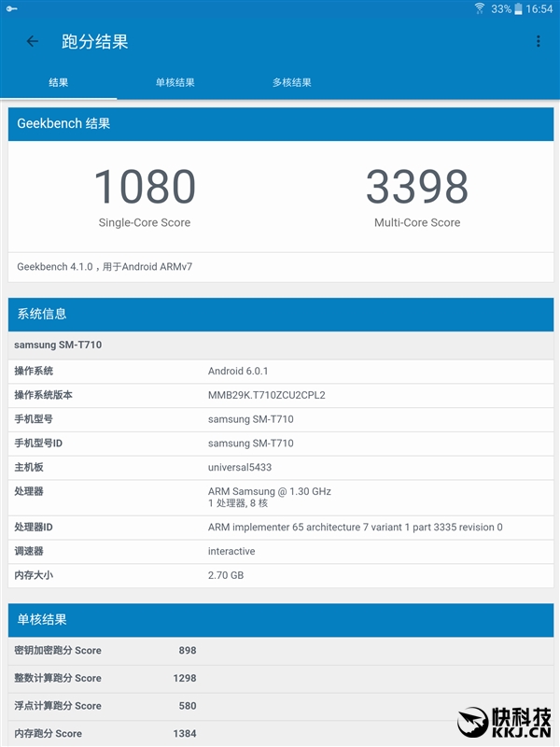Screen dimensions: 560x747
Task: Switch to the 单核结果 tab
Action: tap(175, 82)
